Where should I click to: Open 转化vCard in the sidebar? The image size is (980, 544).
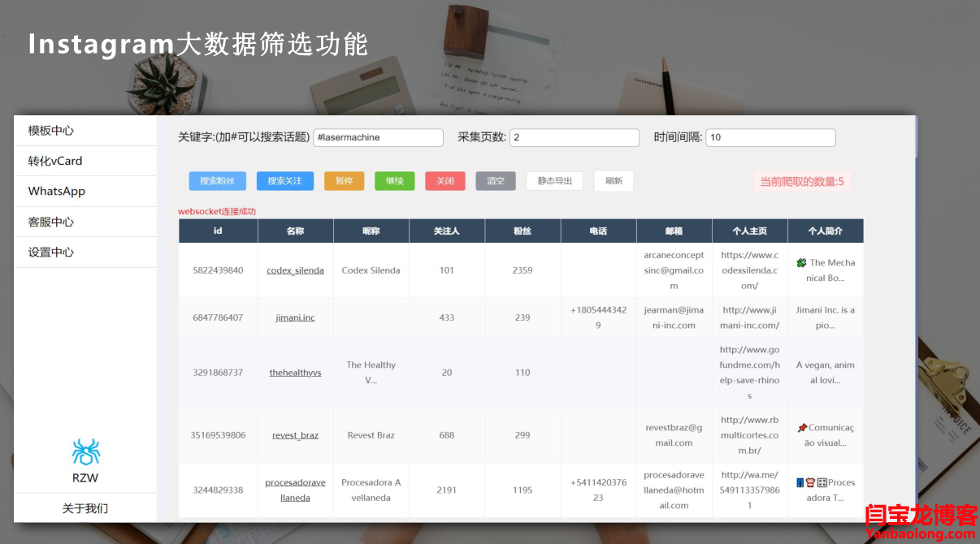pyautogui.click(x=55, y=161)
